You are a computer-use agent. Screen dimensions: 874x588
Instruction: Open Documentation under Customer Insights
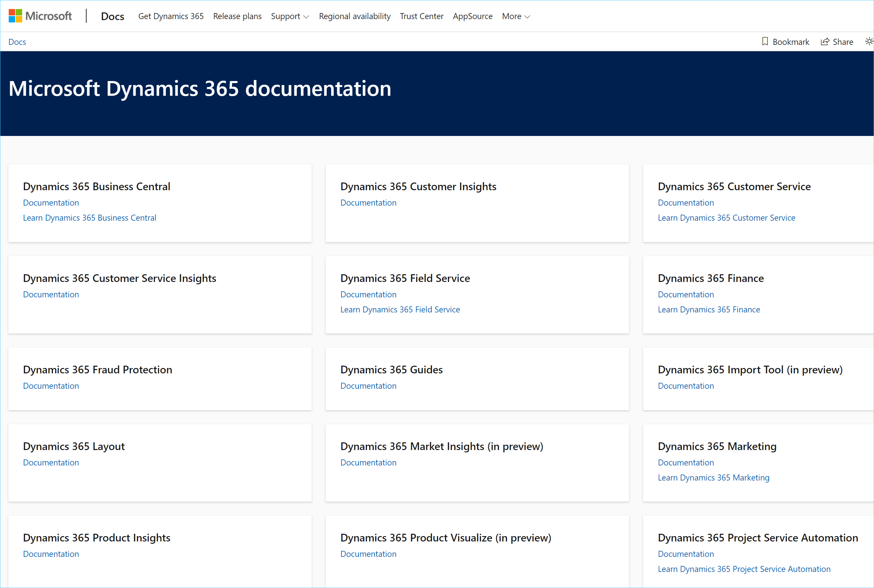tap(368, 203)
